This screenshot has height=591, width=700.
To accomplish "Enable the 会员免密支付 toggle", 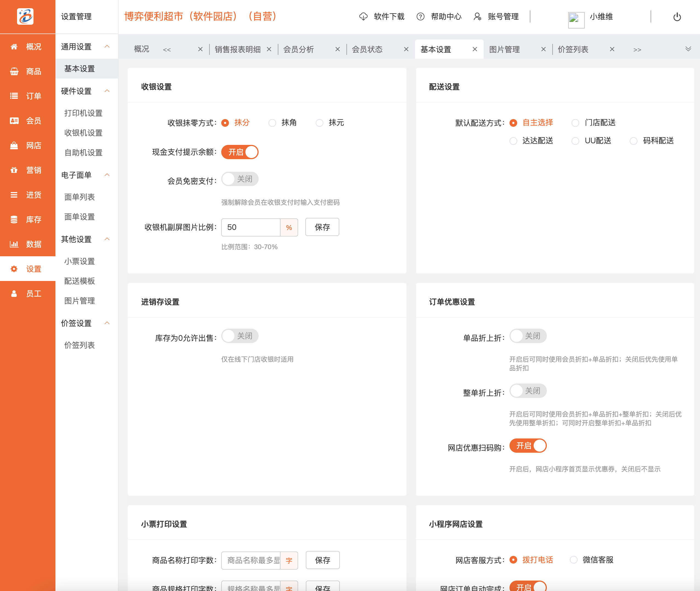I will coord(240,179).
